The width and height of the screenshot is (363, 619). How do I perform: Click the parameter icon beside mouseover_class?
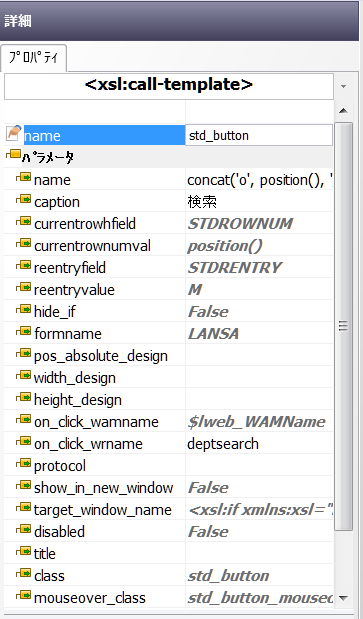tap(23, 595)
